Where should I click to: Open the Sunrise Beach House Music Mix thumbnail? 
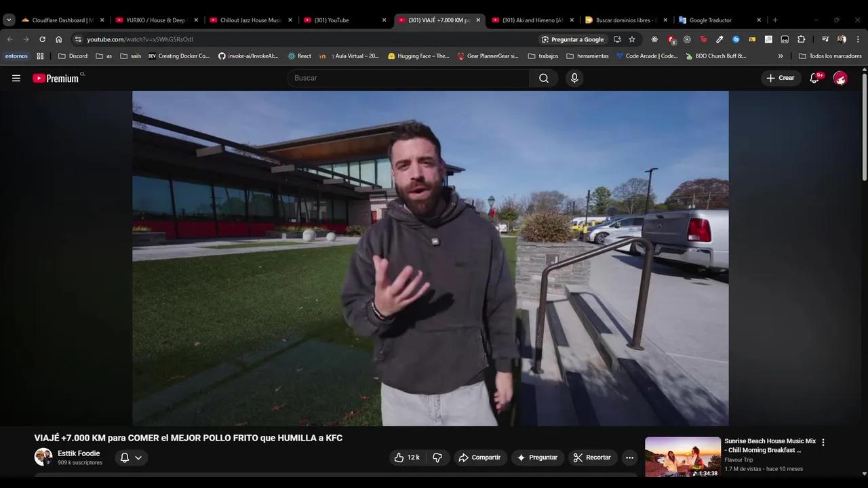coord(682,456)
